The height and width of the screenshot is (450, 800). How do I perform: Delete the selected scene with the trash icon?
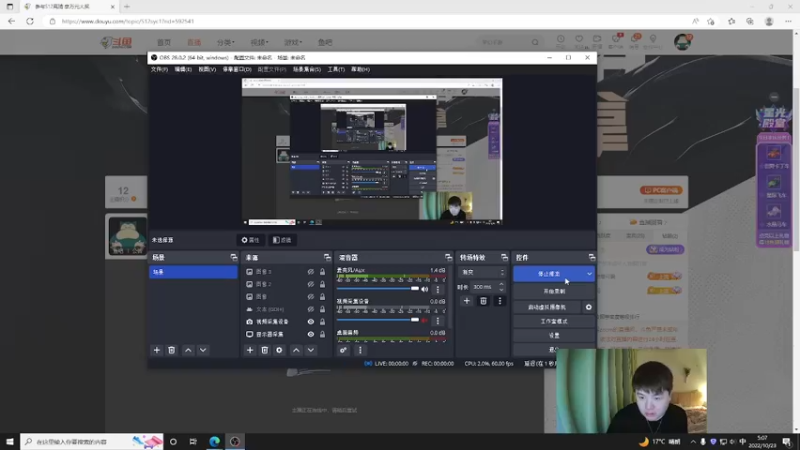(171, 350)
